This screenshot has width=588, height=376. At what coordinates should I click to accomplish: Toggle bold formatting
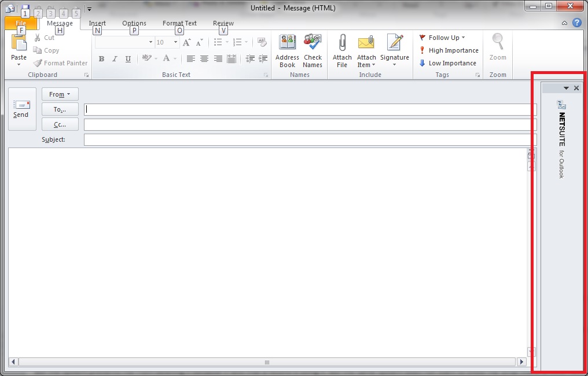click(101, 59)
